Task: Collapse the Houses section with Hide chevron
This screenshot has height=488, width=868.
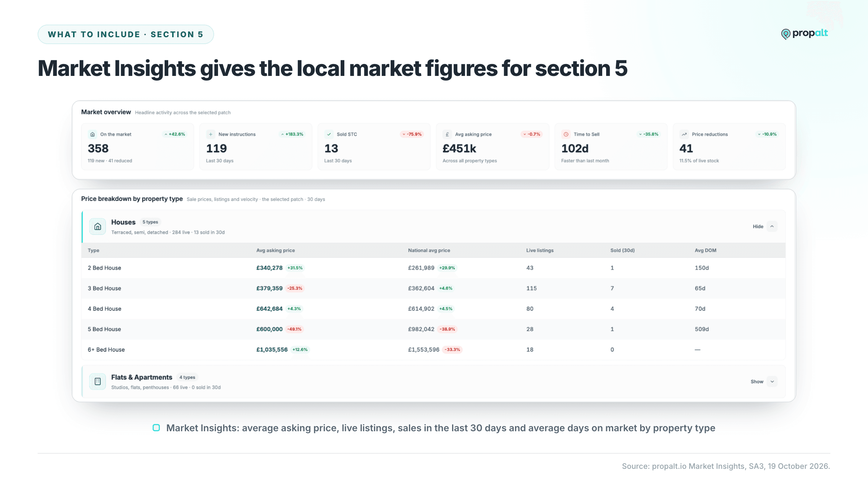Action: tap(772, 226)
